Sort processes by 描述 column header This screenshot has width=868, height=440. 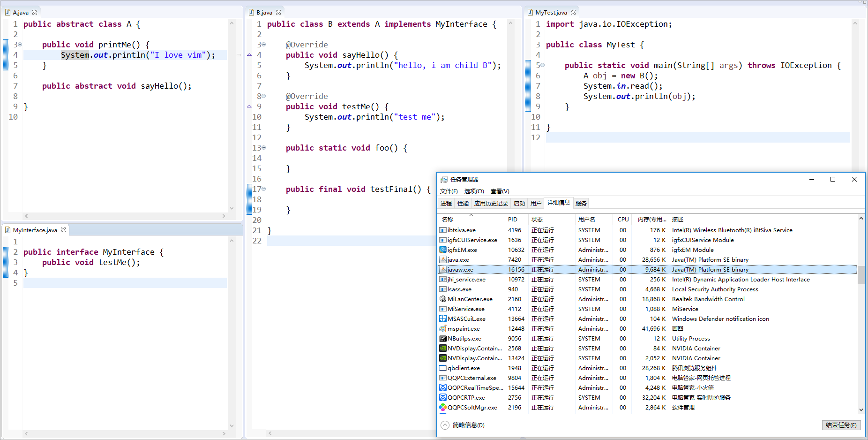point(763,219)
